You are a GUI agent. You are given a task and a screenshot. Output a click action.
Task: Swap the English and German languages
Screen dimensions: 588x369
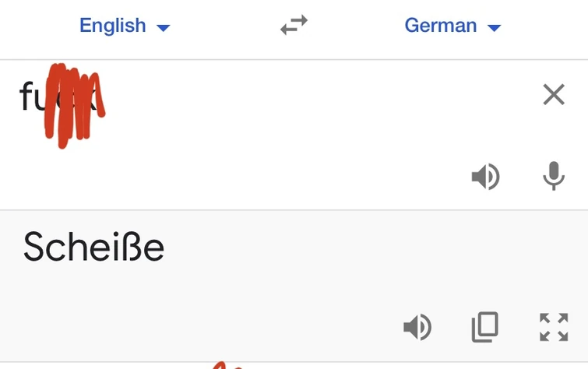294,26
